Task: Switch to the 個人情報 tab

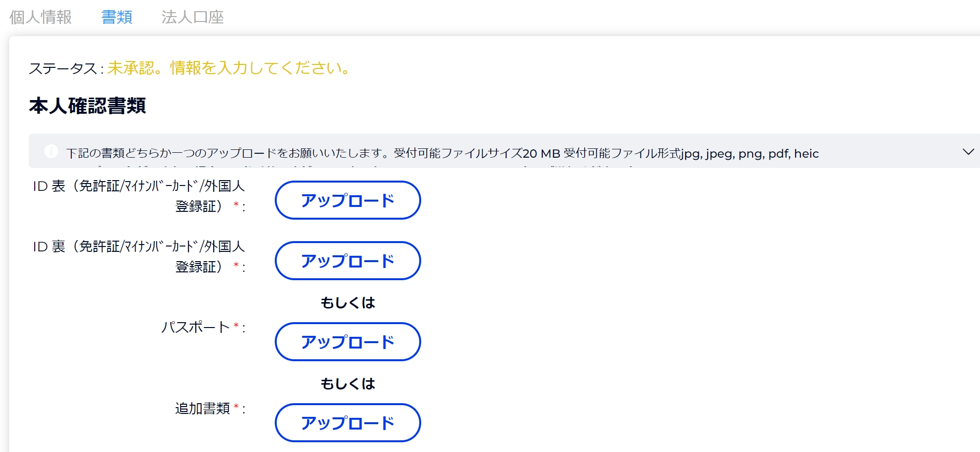Action: (x=41, y=17)
